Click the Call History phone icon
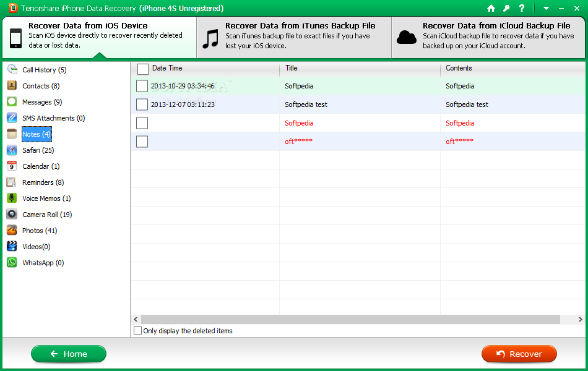Viewport: 588px width, 371px height. (x=12, y=69)
